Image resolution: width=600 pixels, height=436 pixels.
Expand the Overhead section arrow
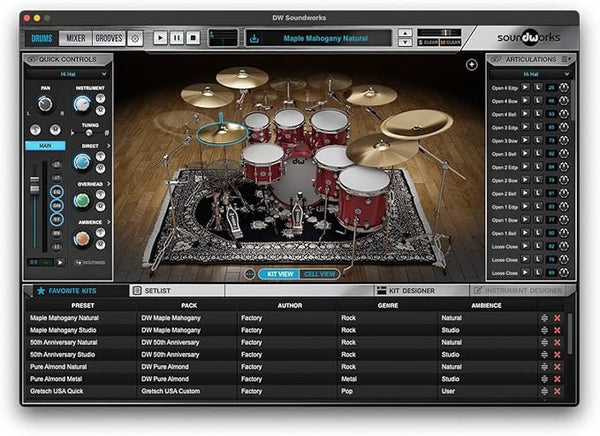pyautogui.click(x=109, y=184)
